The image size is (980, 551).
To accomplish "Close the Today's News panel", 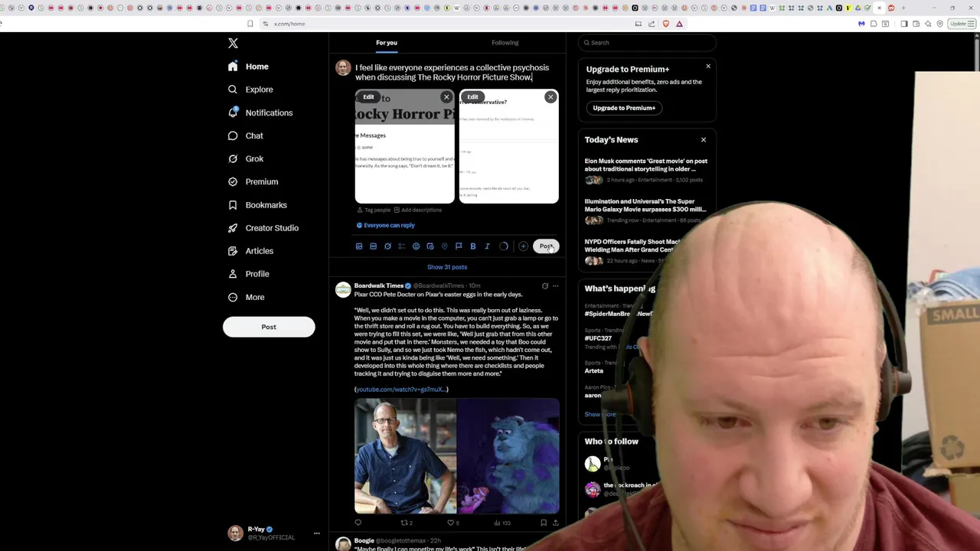I will [704, 140].
